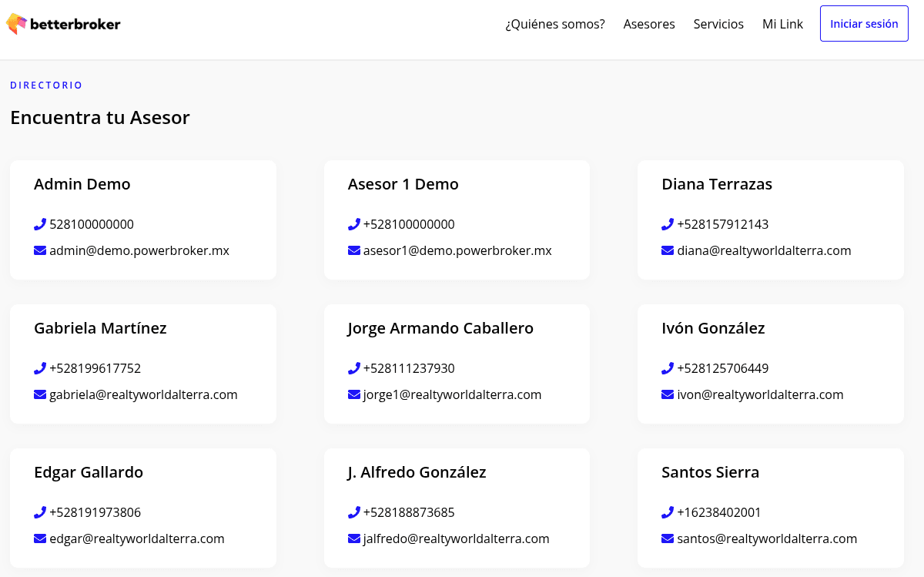Click the email icon in Gabriela Martínez's card
Image resolution: width=924 pixels, height=577 pixels.
[40, 394]
